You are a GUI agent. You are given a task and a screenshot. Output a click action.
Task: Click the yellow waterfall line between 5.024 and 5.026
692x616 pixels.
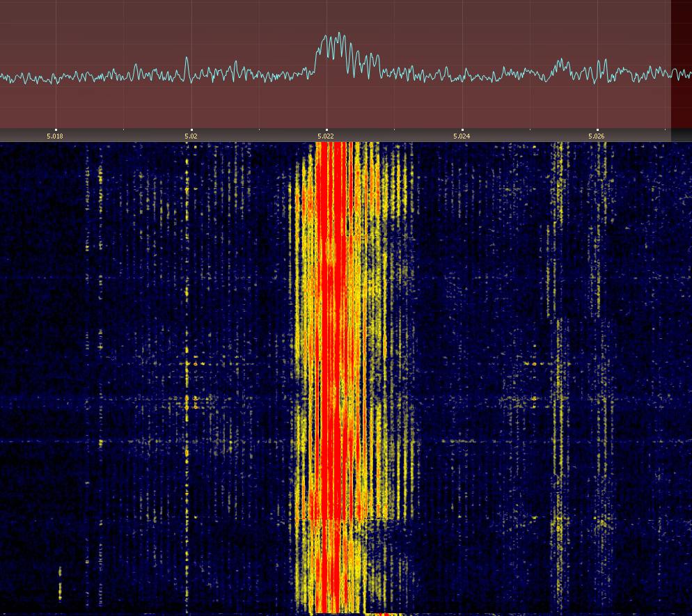[558, 348]
